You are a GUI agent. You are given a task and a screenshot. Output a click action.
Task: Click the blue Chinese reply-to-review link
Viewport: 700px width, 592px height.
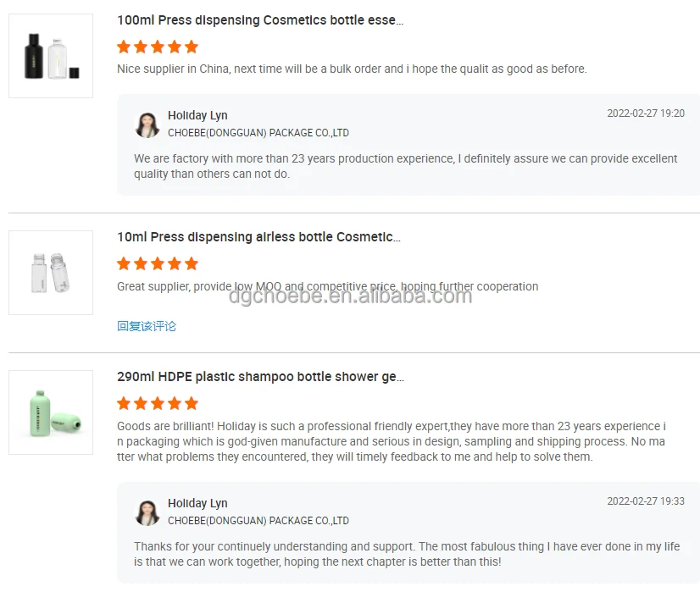[x=147, y=326]
